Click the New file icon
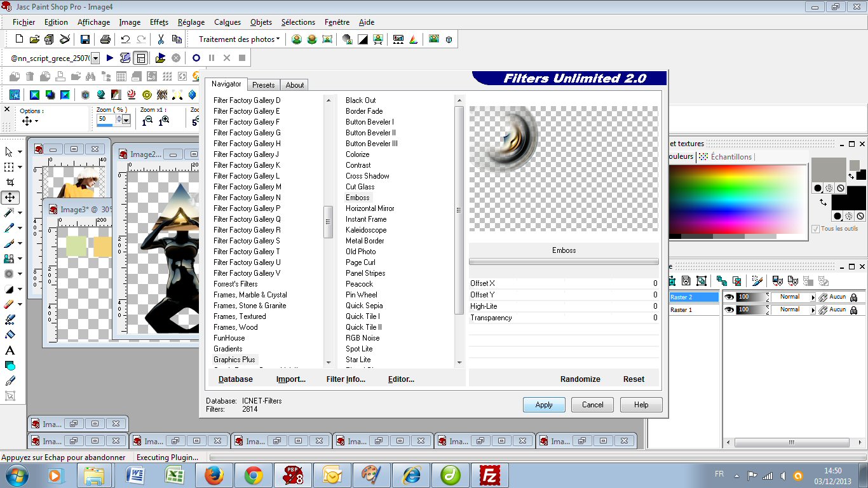The height and width of the screenshot is (488, 868). [19, 39]
